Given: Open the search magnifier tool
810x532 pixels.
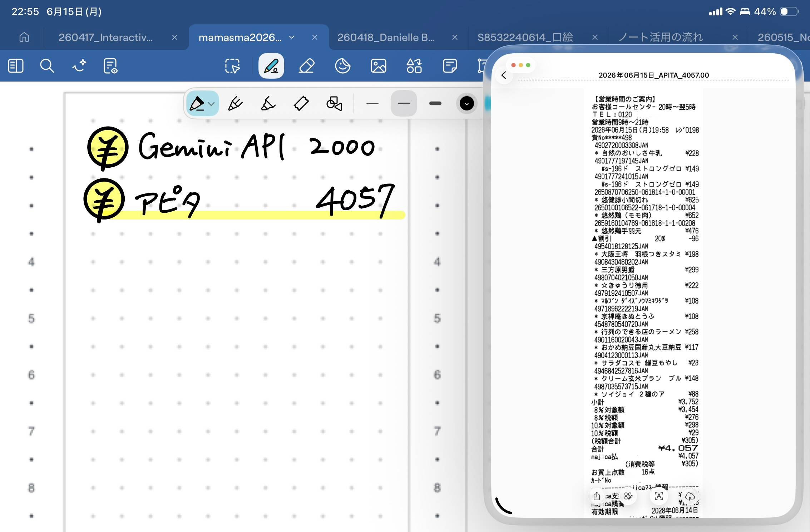Looking at the screenshot, I should (47, 66).
